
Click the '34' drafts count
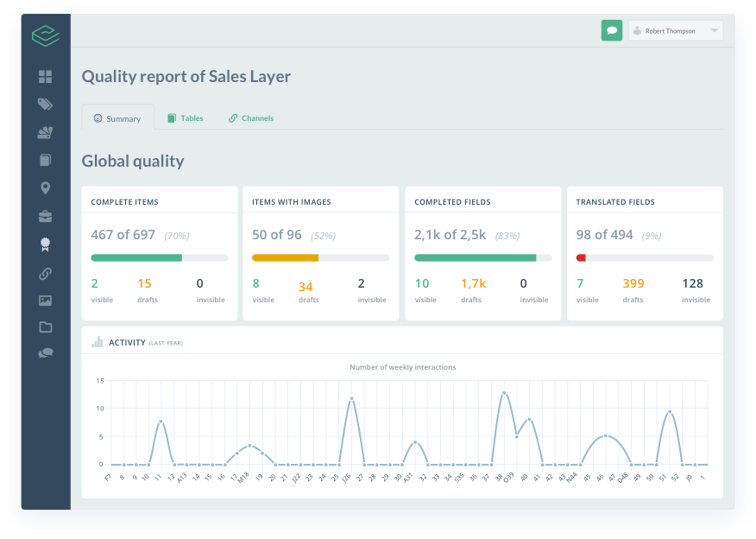(306, 287)
